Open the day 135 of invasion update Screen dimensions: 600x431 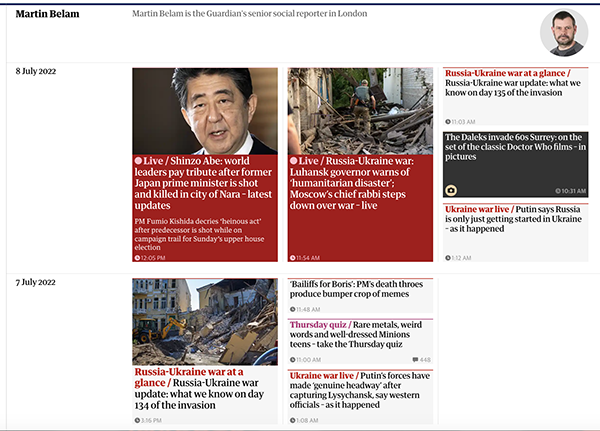(x=513, y=83)
